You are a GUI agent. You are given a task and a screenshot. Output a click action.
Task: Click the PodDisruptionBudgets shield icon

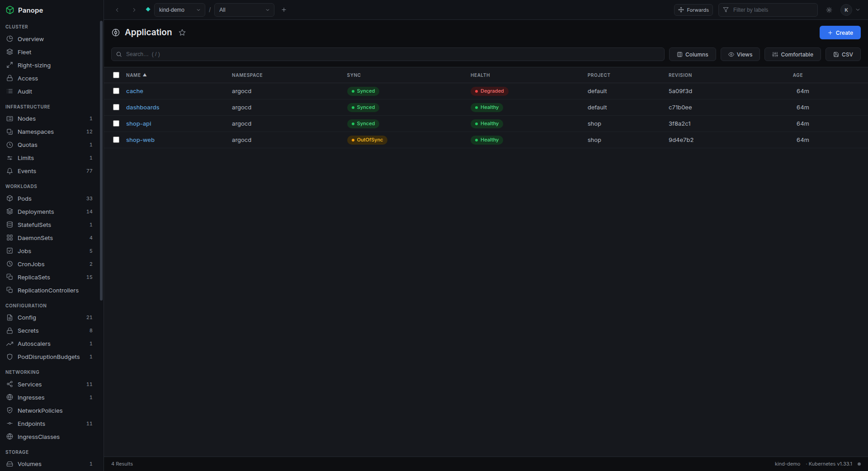tap(9, 357)
